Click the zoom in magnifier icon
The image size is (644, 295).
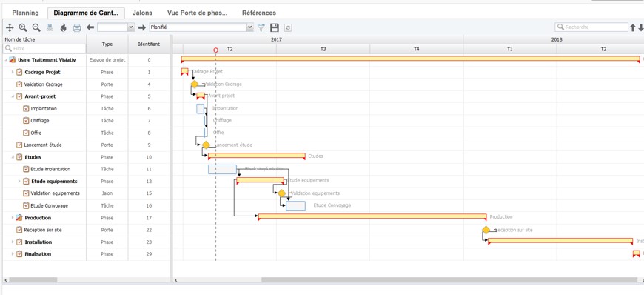coord(23,27)
